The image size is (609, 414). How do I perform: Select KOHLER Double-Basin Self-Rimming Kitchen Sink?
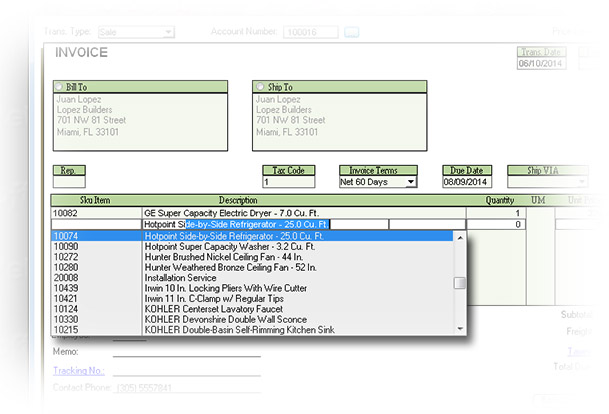pyautogui.click(x=252, y=330)
